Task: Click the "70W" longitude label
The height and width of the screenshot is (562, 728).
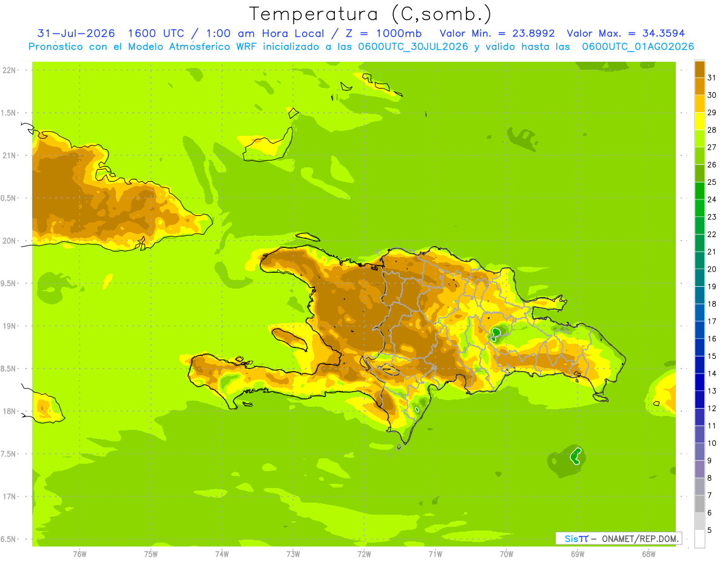Action: click(x=507, y=554)
